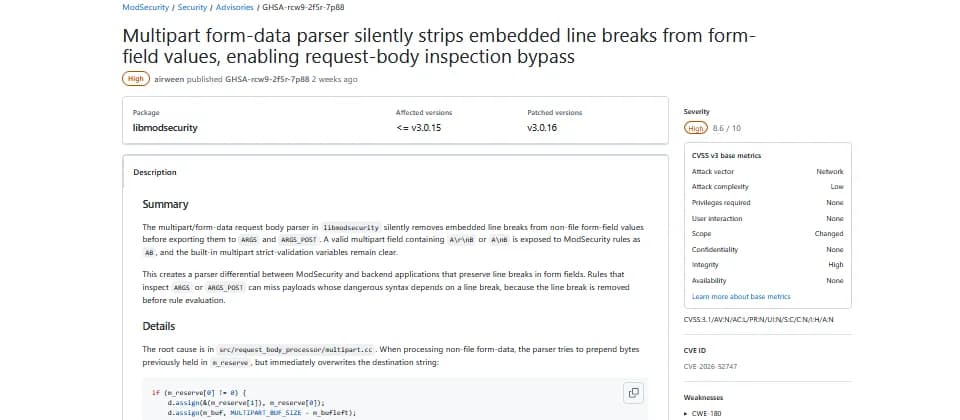The image size is (960, 420).
Task: Open the ModSecurity breadcrumb link
Action: pyautogui.click(x=145, y=7)
